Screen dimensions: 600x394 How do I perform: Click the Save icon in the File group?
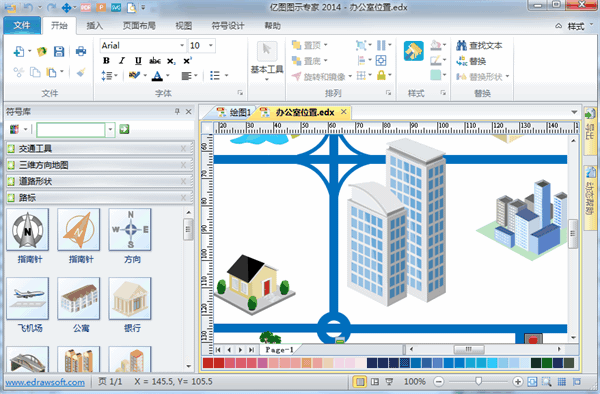(59, 51)
